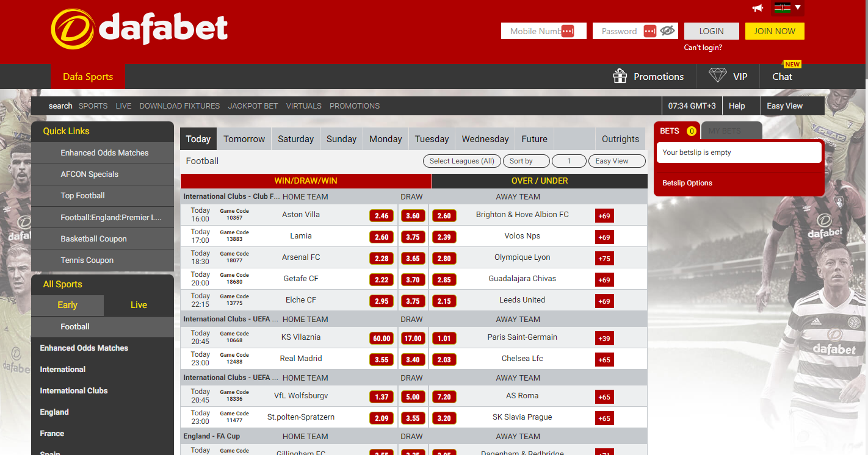Select the Early toggle under All Sports
Image resolution: width=868 pixels, height=455 pixels.
click(67, 305)
